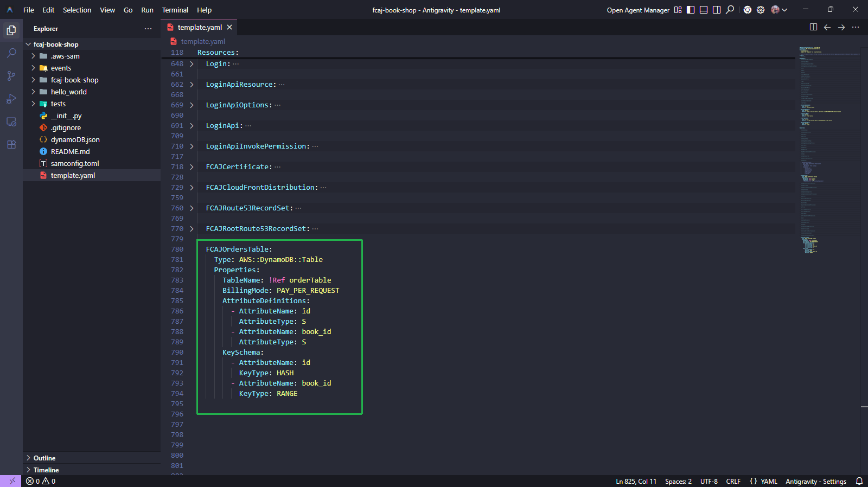Screen dimensions: 868x487
Task: Expand the Outline section
Action: tap(92, 458)
